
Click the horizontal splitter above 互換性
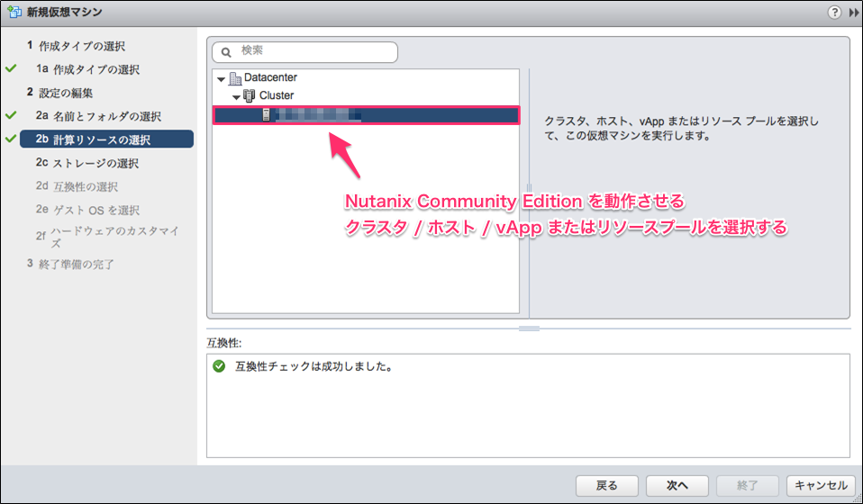tap(529, 328)
